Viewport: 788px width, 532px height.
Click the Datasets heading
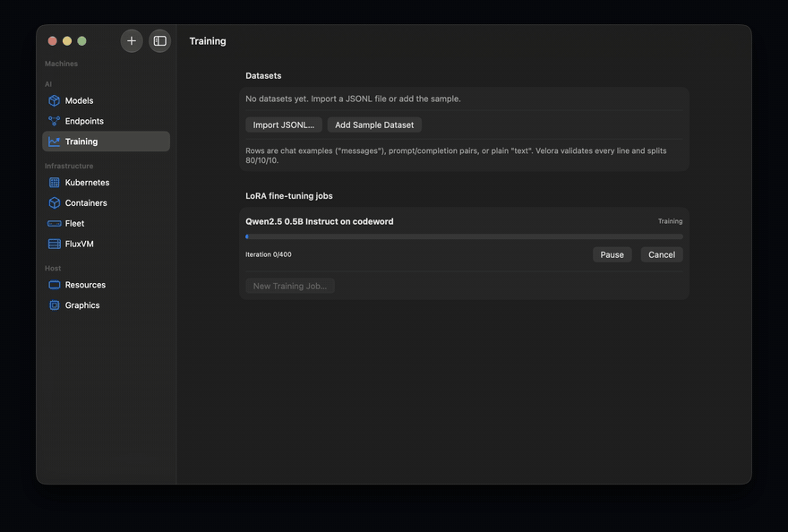[263, 76]
